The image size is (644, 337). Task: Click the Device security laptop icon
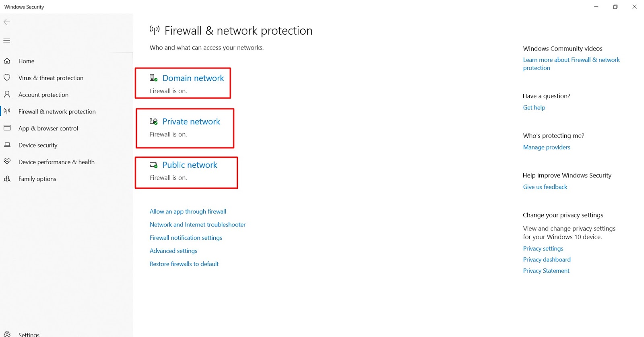pyautogui.click(x=7, y=145)
